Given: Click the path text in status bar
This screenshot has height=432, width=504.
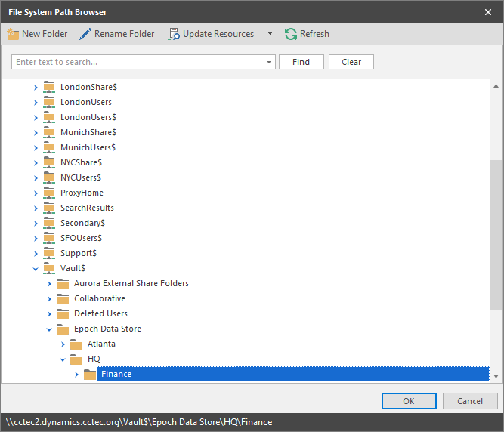Looking at the screenshot, I should [x=139, y=422].
